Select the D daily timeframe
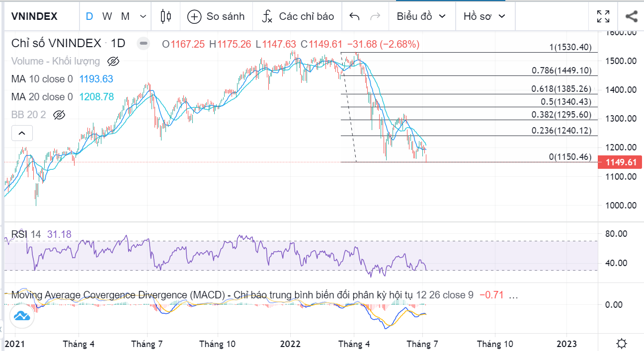644x351 pixels. tap(89, 16)
